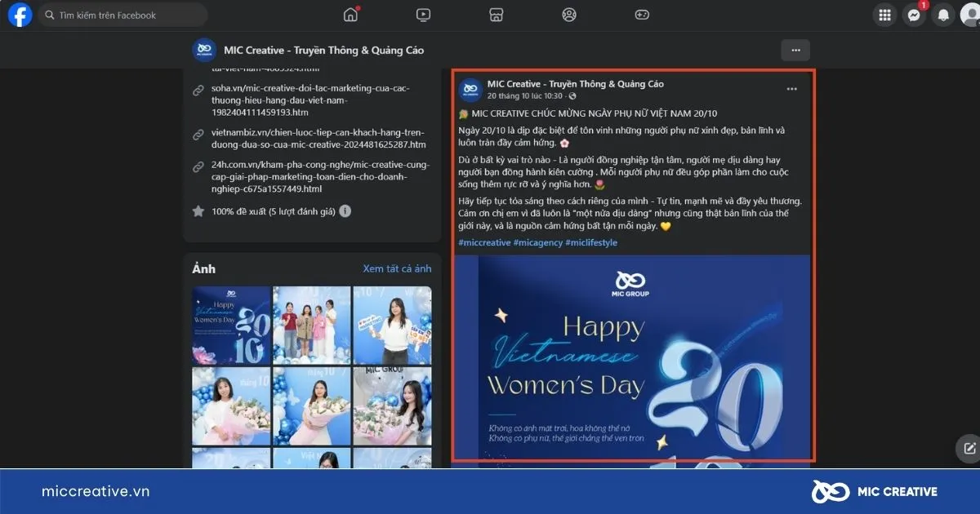Open the Marketplace icon
Image resolution: width=980 pixels, height=514 pixels.
[x=496, y=14]
